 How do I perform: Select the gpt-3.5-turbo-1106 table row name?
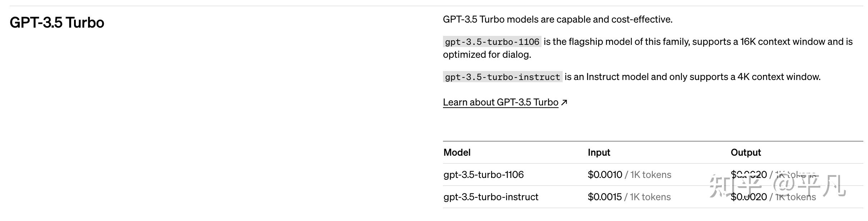[484, 175]
